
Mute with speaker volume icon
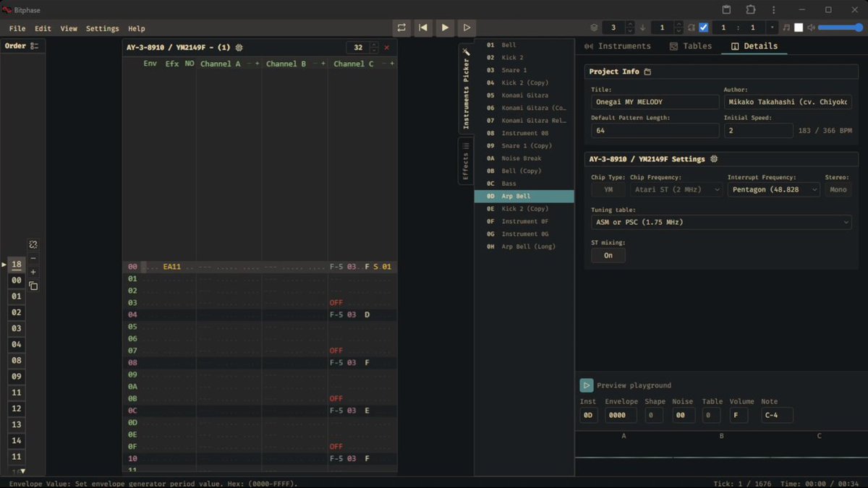812,27
